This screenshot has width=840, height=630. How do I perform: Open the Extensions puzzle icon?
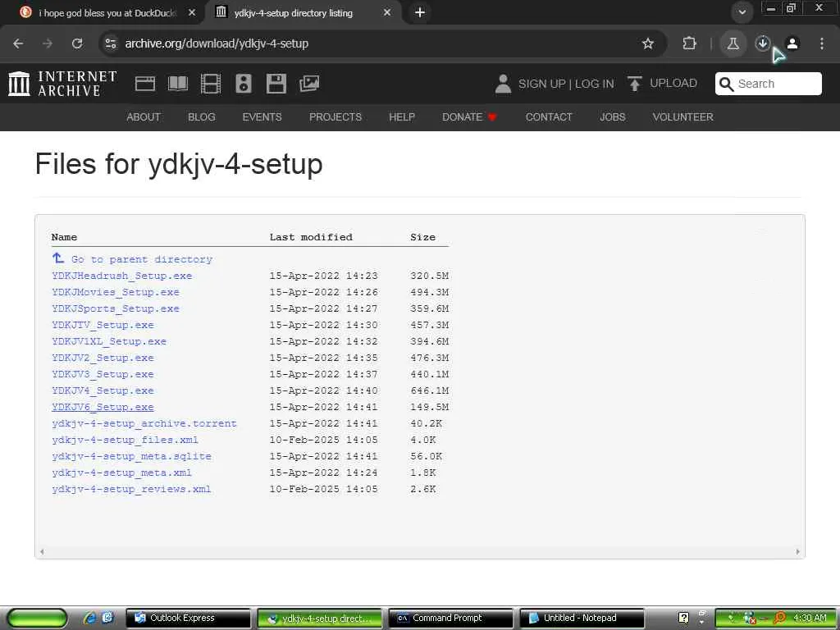point(689,43)
